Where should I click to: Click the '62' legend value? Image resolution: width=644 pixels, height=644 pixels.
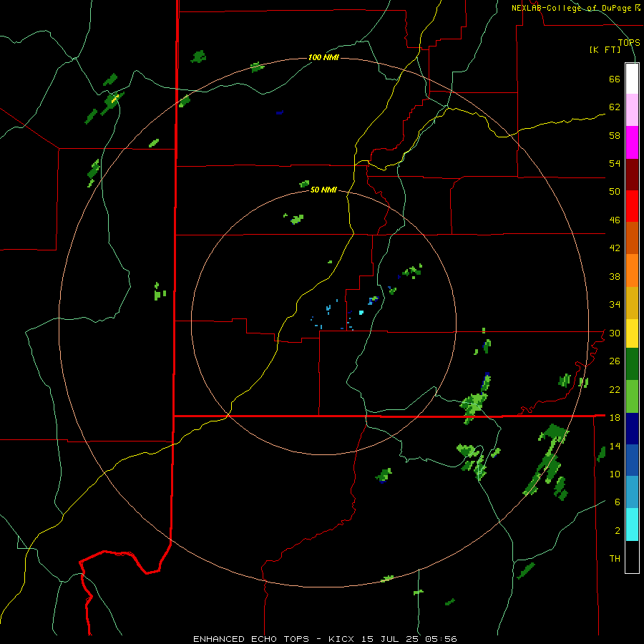tap(615, 107)
